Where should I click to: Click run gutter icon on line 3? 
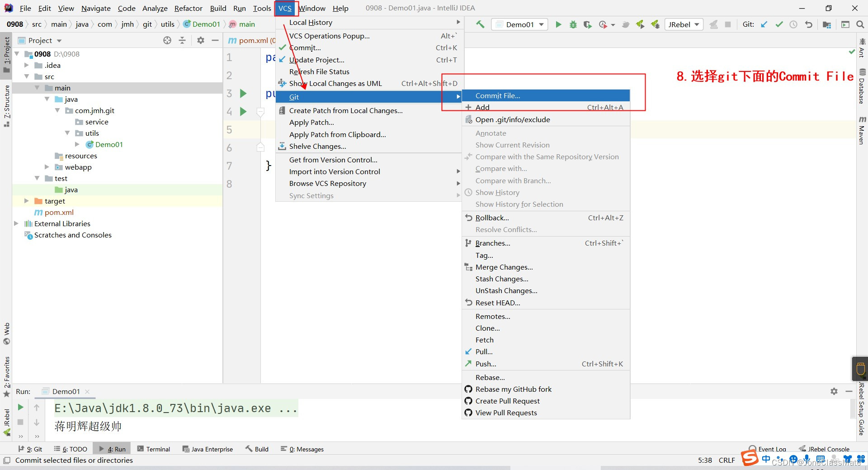[x=243, y=93]
